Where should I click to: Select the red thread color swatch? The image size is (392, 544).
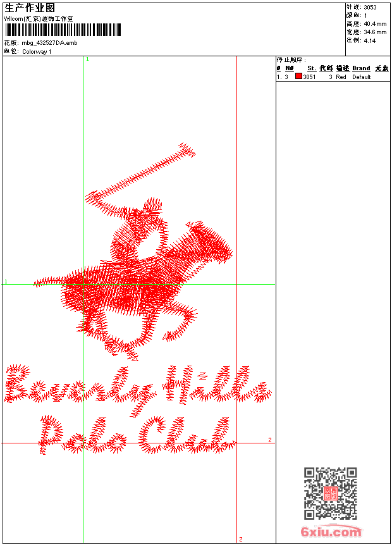point(298,76)
